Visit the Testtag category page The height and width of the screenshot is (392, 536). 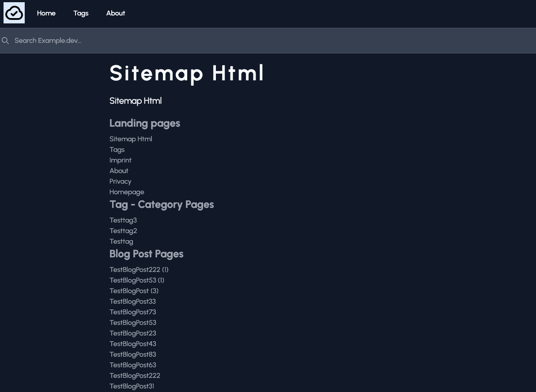point(121,241)
